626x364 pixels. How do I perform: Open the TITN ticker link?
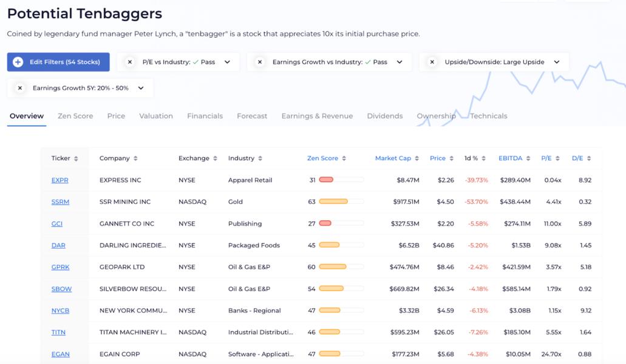[58, 332]
